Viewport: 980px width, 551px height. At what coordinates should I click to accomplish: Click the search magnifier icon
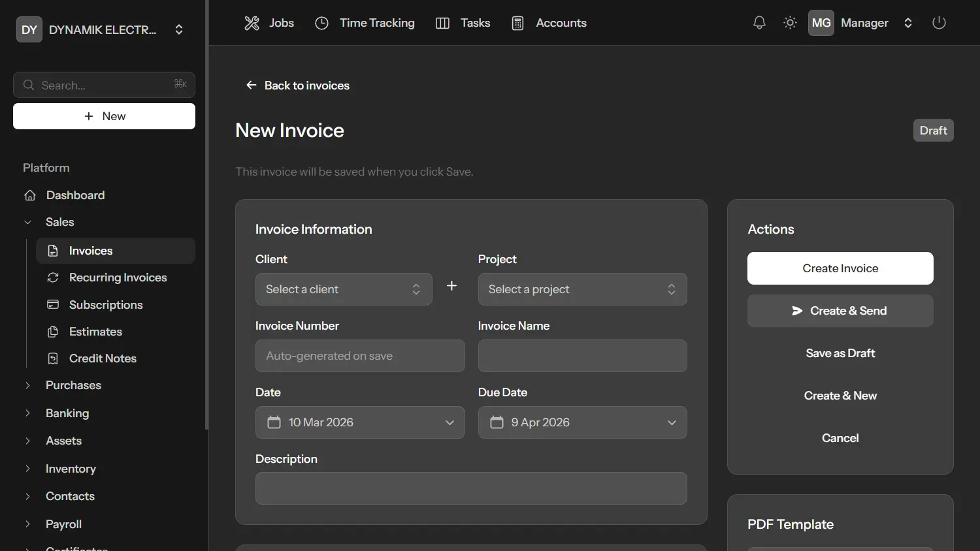coord(29,85)
